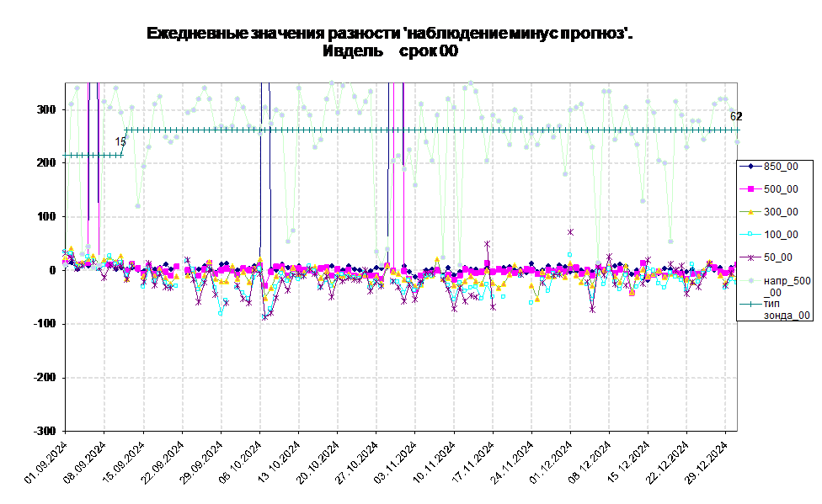Click the pale blue dot marker for напр_500_00

click(x=750, y=280)
